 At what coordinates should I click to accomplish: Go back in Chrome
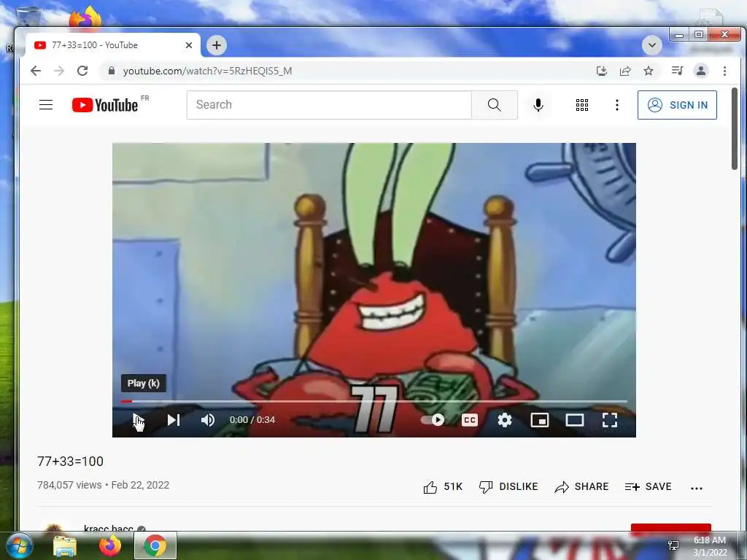[x=36, y=71]
